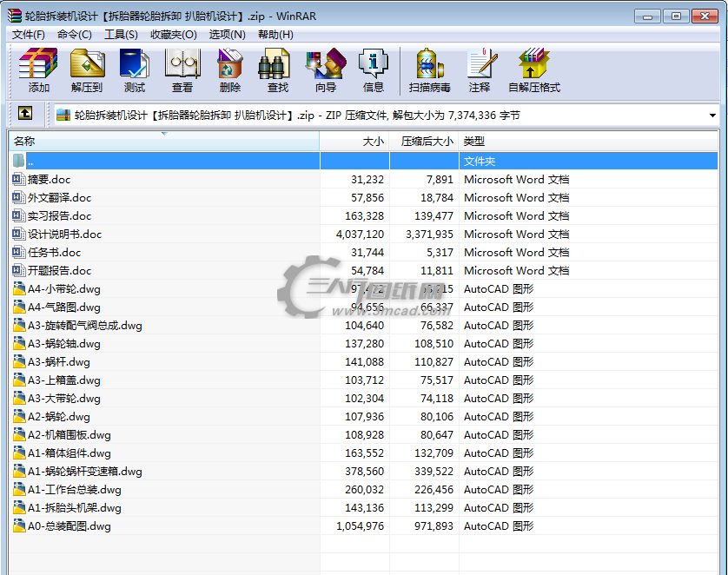Click the 添加 (Add) toolbar icon
This screenshot has height=575, width=728.
[38, 63]
